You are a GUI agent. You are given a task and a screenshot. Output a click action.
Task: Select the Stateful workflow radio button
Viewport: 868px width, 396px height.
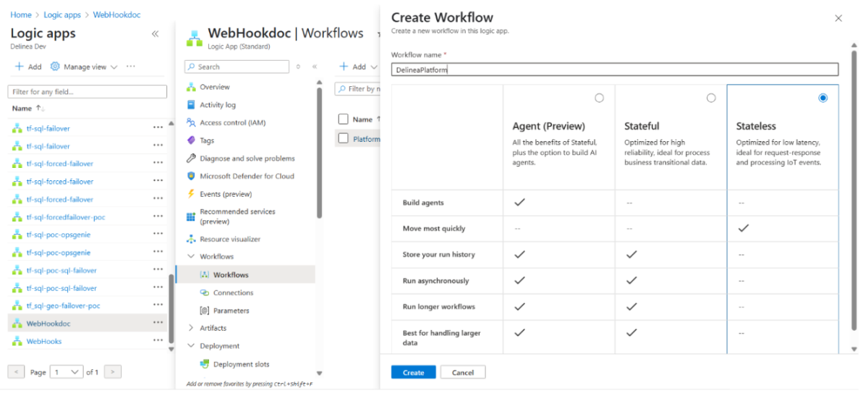point(711,98)
